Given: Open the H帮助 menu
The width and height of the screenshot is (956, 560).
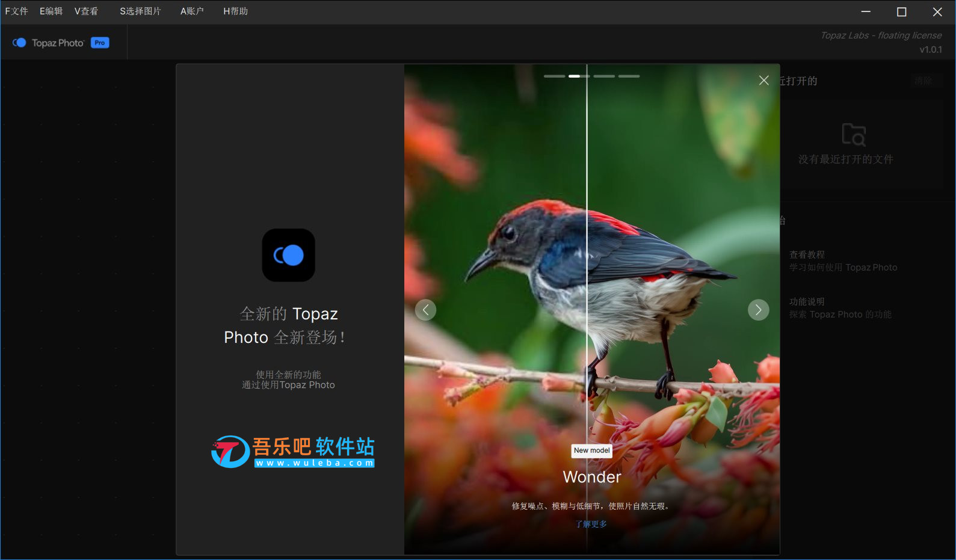Looking at the screenshot, I should click(x=235, y=11).
